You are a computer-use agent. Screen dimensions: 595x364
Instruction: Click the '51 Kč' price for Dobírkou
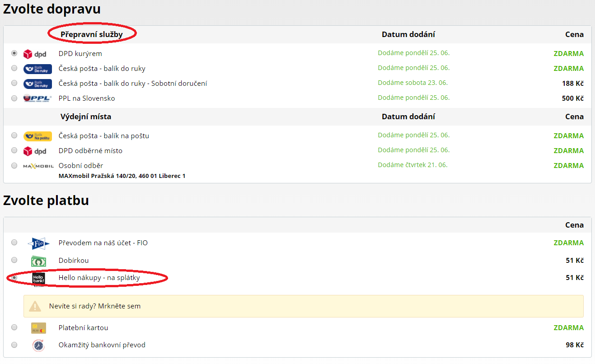point(575,261)
